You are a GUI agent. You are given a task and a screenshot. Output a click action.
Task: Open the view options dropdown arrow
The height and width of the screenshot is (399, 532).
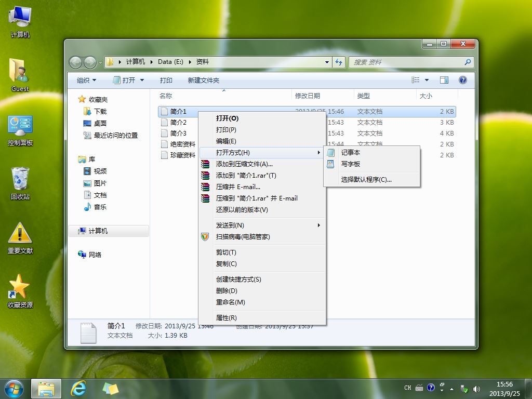click(427, 80)
